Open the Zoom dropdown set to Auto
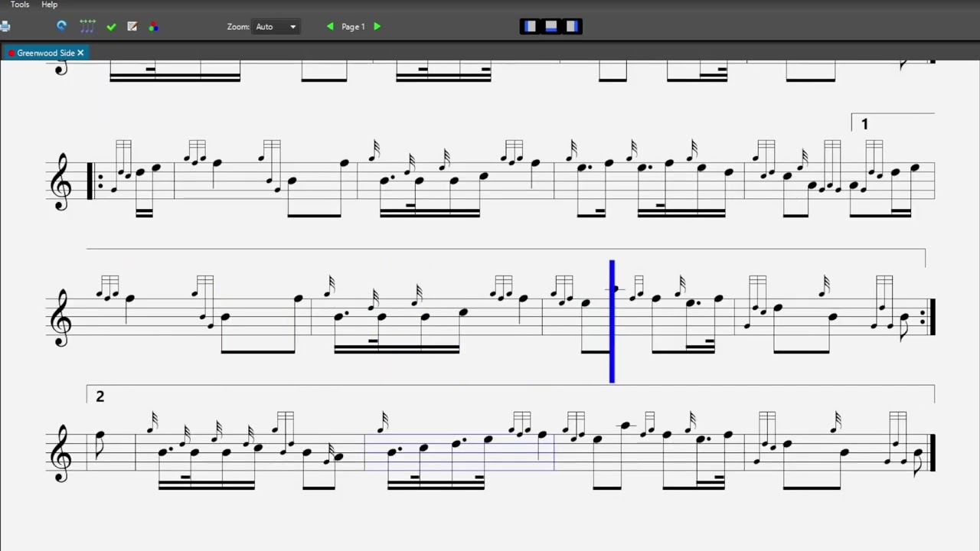The image size is (980, 551). [276, 27]
